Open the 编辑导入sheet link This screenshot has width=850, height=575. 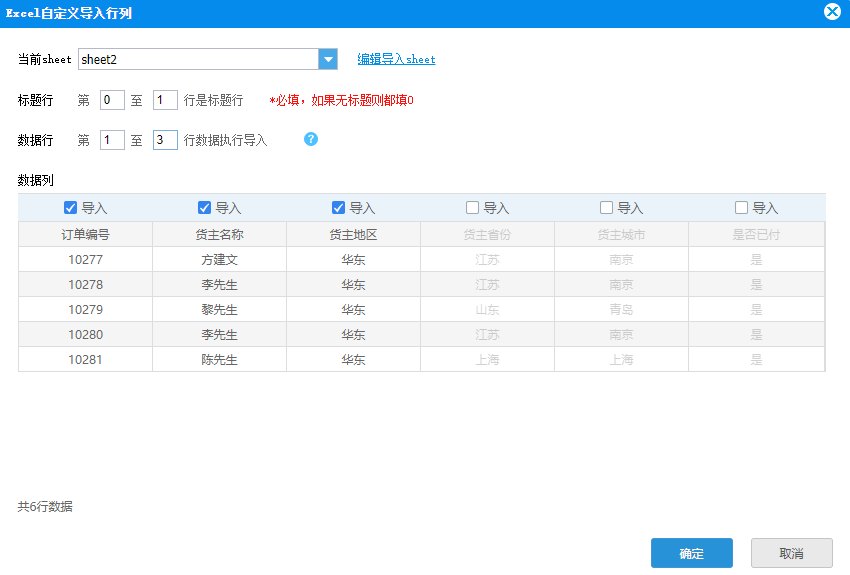[x=396, y=59]
